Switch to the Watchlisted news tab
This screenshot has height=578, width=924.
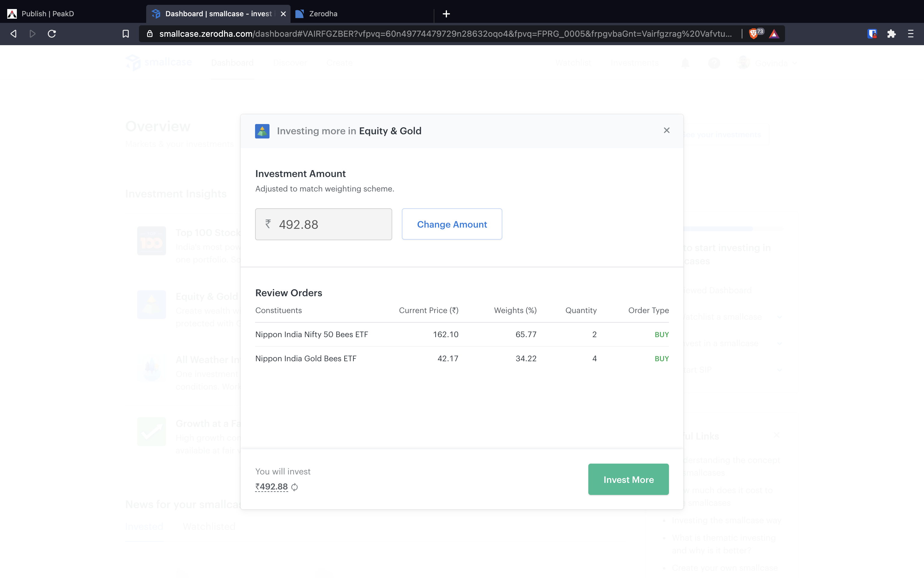pos(209,527)
